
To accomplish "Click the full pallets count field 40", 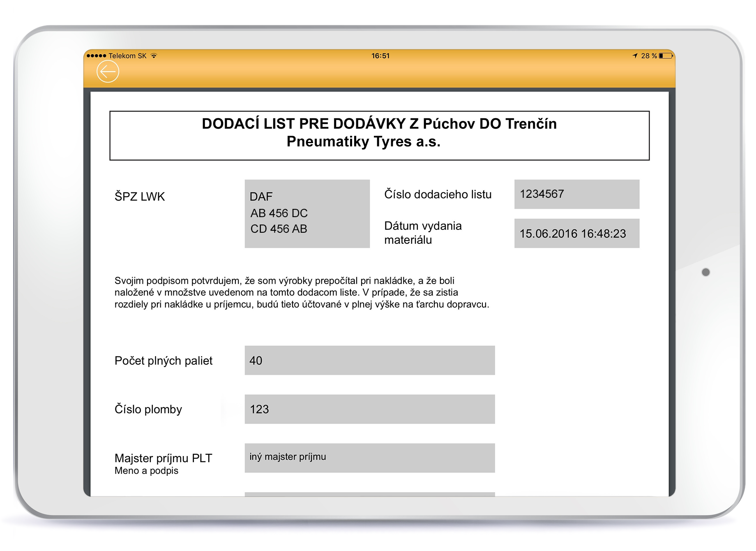I will pyautogui.click(x=370, y=360).
